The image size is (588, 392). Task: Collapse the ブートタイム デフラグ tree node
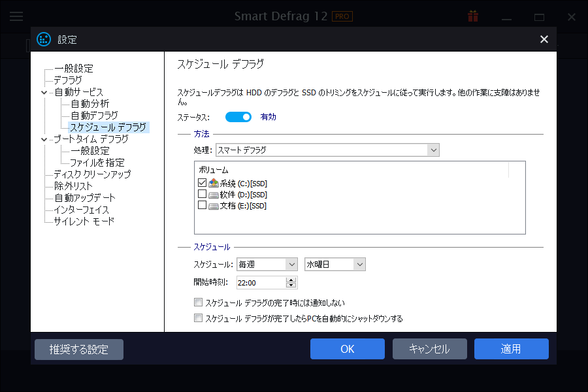(44, 140)
